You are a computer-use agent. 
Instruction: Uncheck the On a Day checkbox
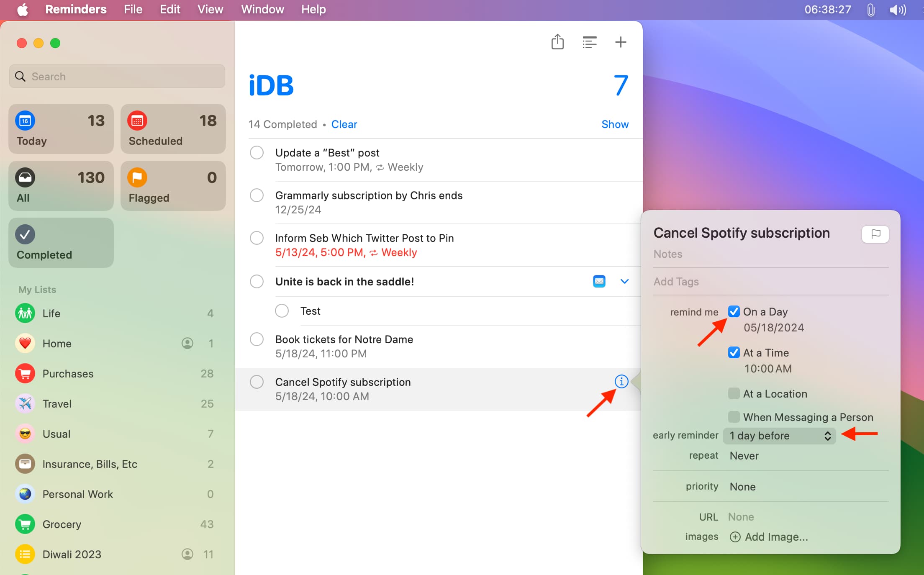coord(733,311)
